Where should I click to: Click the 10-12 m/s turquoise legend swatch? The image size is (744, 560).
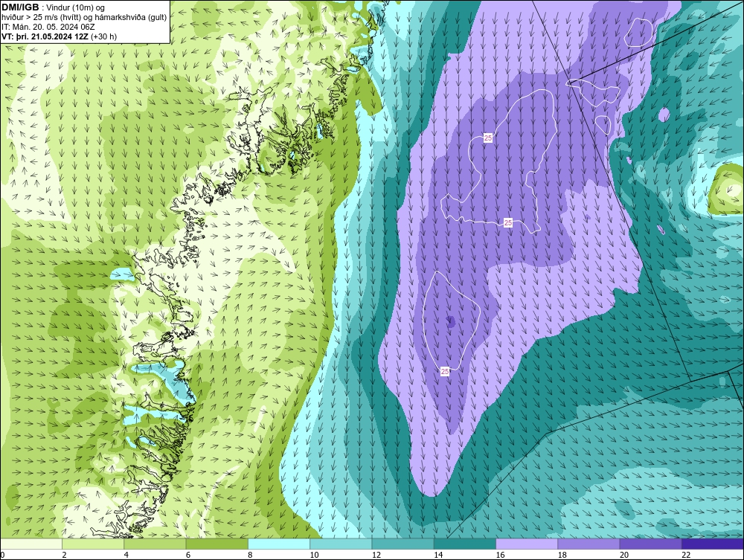pyautogui.click(x=341, y=544)
